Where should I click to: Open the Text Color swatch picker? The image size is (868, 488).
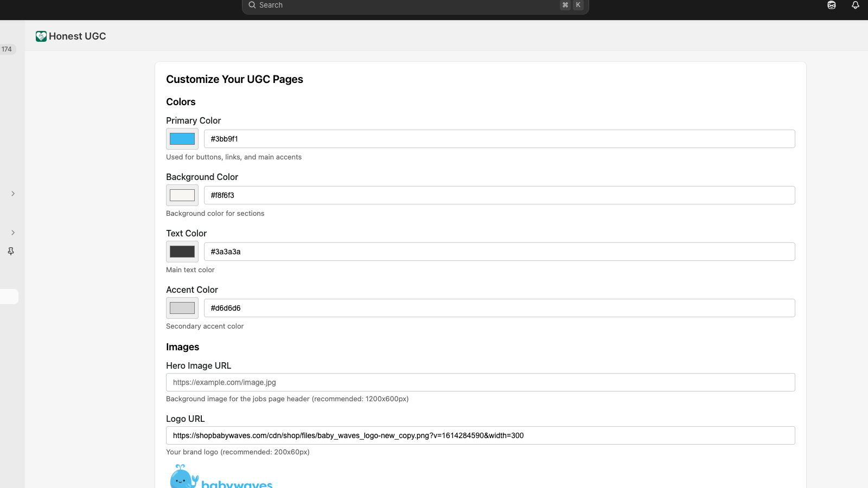pos(182,252)
